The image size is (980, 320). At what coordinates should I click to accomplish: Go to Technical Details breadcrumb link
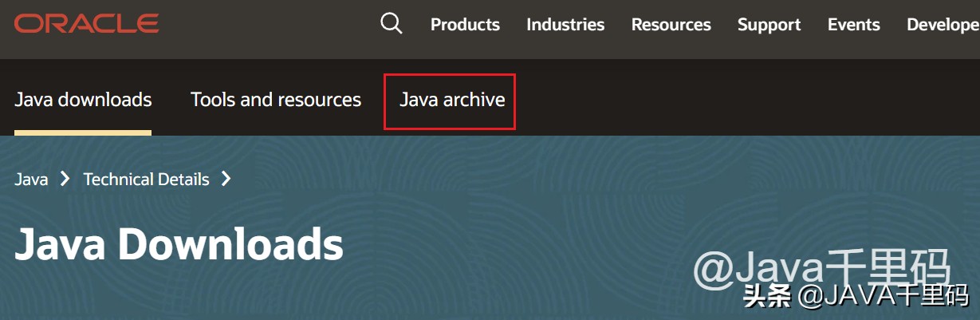pyautogui.click(x=146, y=180)
